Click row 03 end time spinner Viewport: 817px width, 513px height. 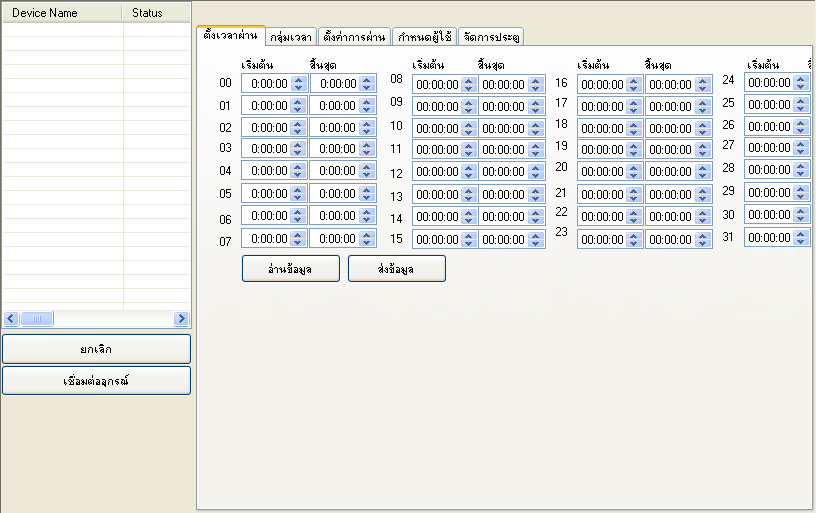[x=367, y=148]
